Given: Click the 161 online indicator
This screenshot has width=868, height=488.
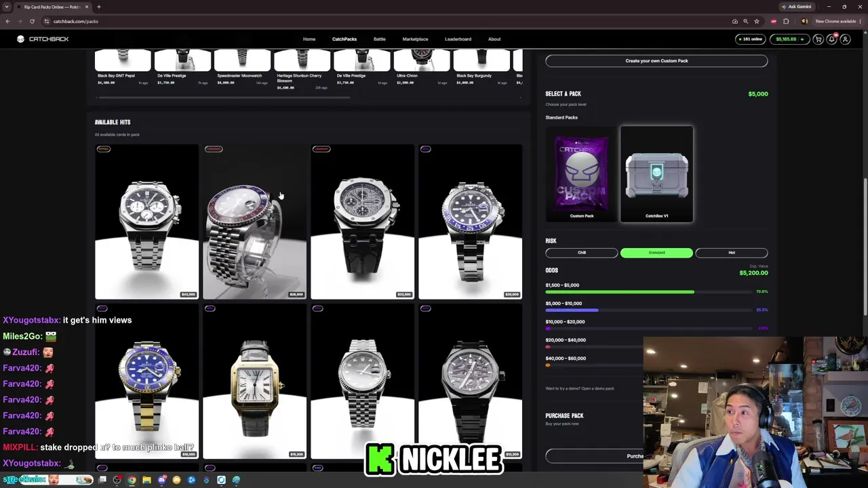Looking at the screenshot, I should (x=752, y=39).
